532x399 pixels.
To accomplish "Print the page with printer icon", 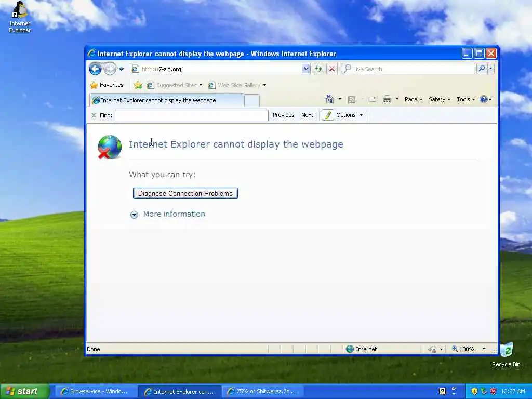I will (387, 99).
